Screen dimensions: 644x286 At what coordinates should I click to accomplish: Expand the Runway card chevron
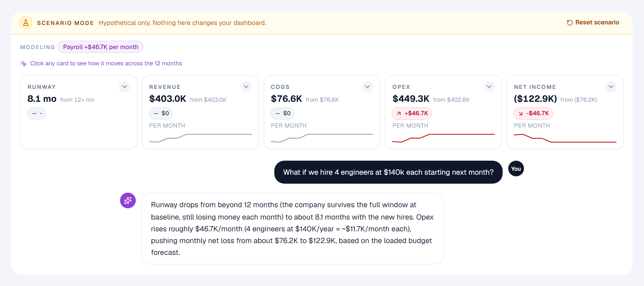[125, 87]
